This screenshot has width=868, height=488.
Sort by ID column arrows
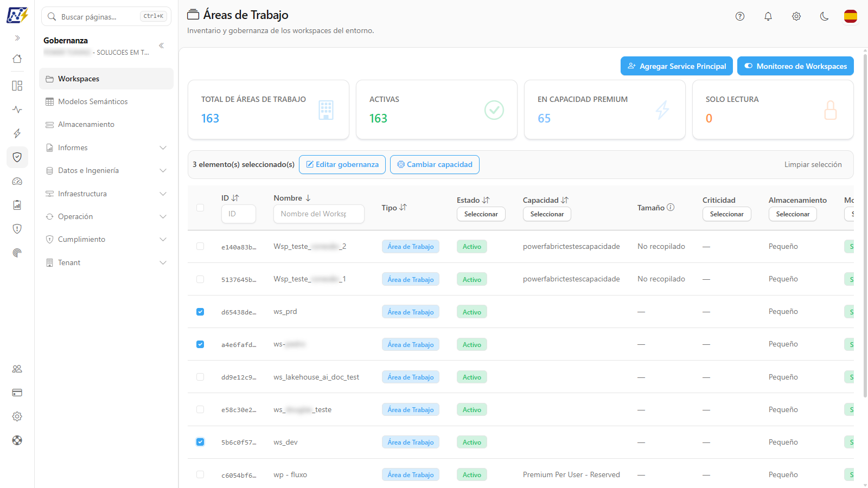pyautogui.click(x=235, y=198)
